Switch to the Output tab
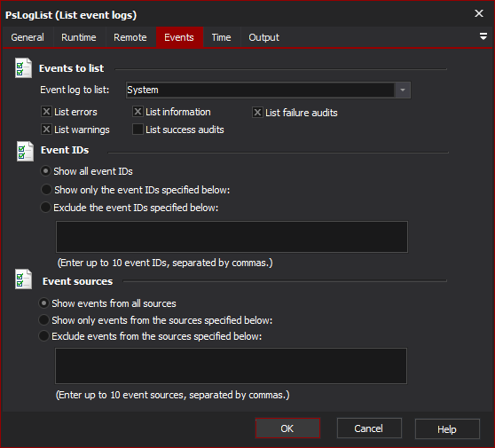This screenshot has height=448, width=495. click(x=264, y=37)
